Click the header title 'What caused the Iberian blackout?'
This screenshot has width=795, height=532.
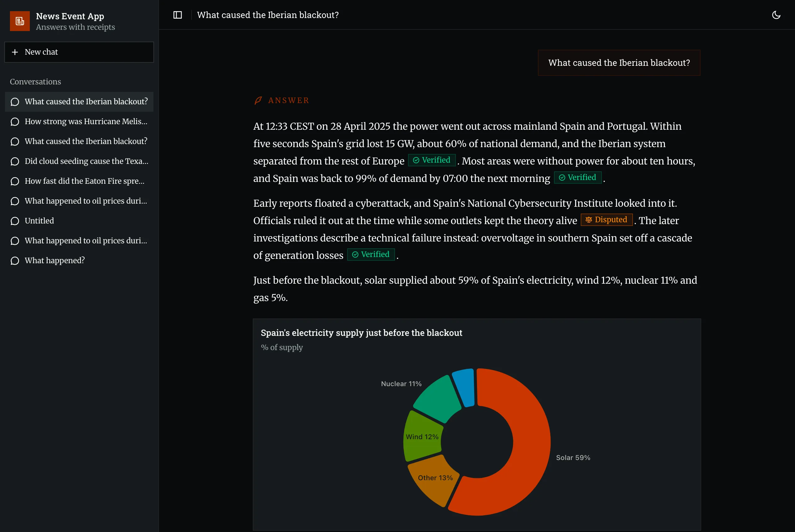(268, 15)
